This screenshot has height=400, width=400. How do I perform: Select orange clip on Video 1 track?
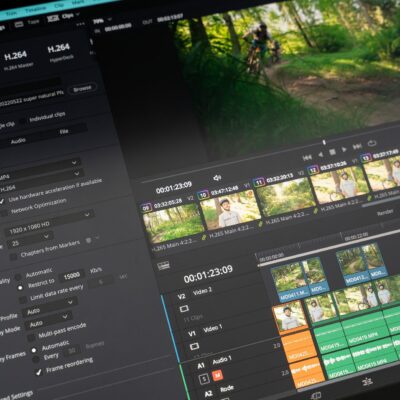tap(290, 317)
